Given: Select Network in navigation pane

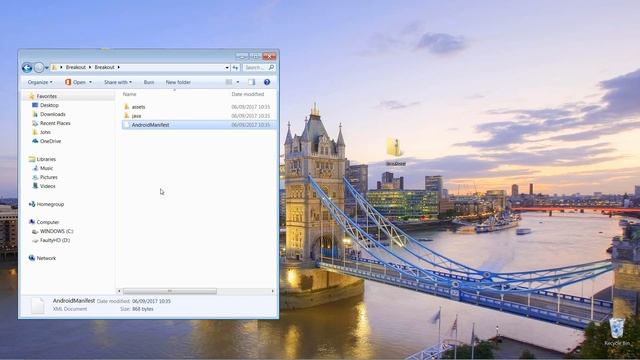Looking at the screenshot, I should pyautogui.click(x=46, y=258).
